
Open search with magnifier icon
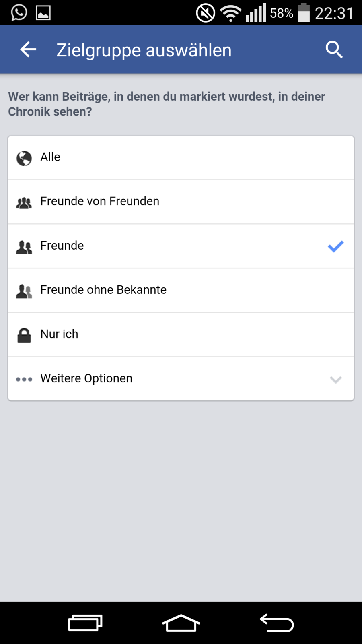(x=334, y=50)
